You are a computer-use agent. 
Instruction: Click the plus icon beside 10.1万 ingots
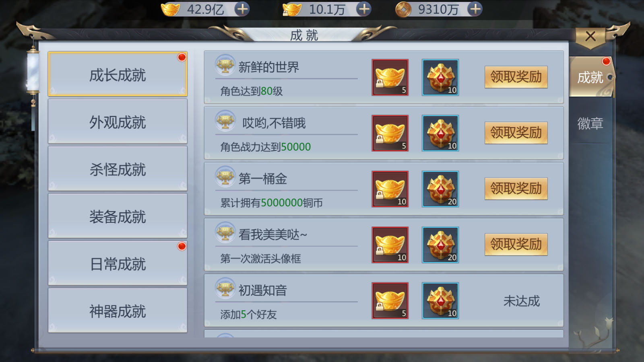363,9
